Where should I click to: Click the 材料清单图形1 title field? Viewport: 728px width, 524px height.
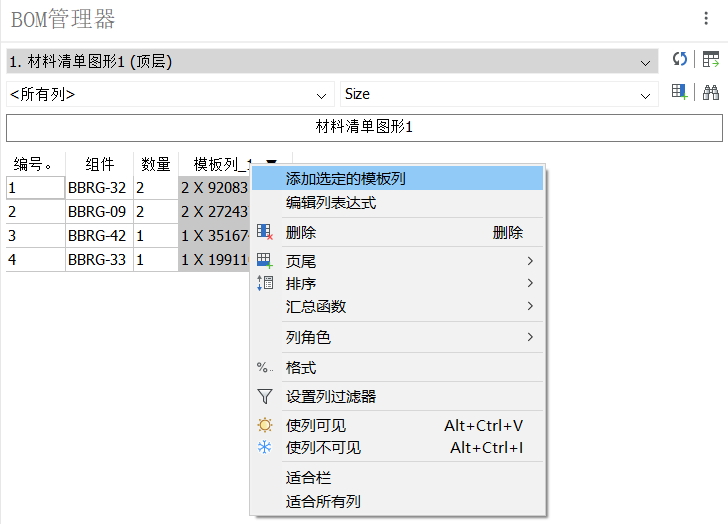(x=364, y=128)
